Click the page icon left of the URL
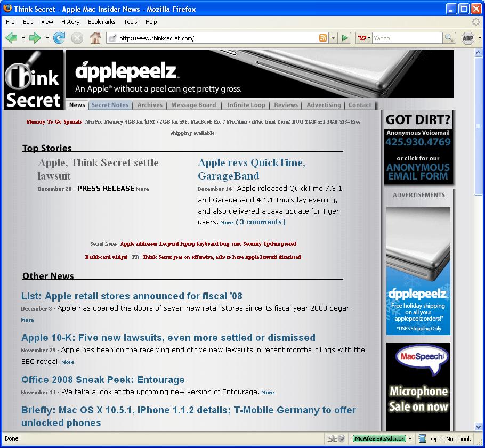Viewport: 485px width, 448px height. [x=112, y=38]
